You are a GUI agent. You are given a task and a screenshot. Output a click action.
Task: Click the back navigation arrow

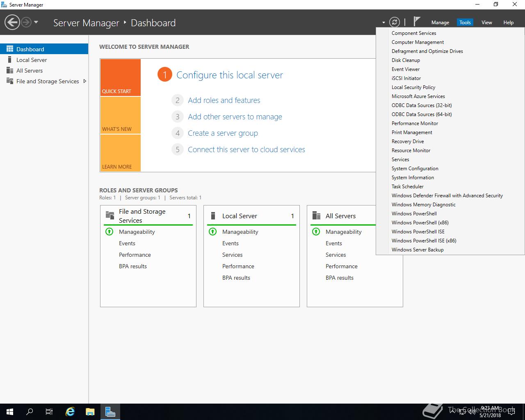12,22
